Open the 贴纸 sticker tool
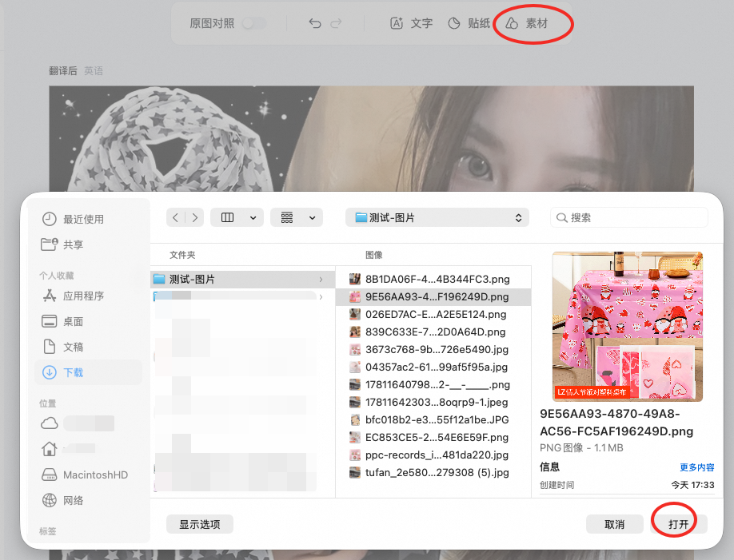Viewport: 734px width, 560px height. [x=469, y=23]
